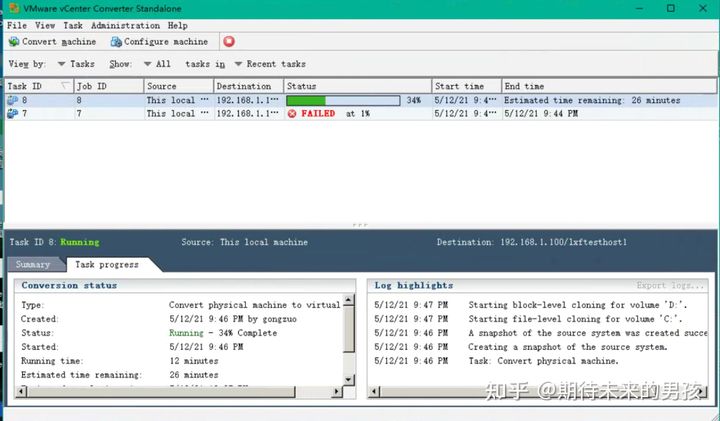720x421 pixels.
Task: Click Conversion status horizontal scroll left arrow
Action: 21,392
